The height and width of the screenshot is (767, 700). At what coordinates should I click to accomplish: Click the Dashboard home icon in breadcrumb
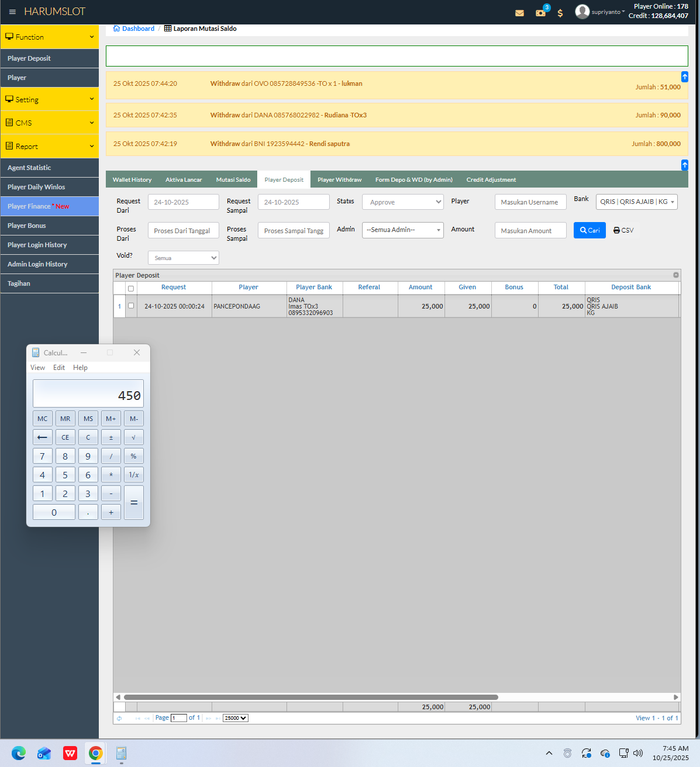tap(116, 28)
